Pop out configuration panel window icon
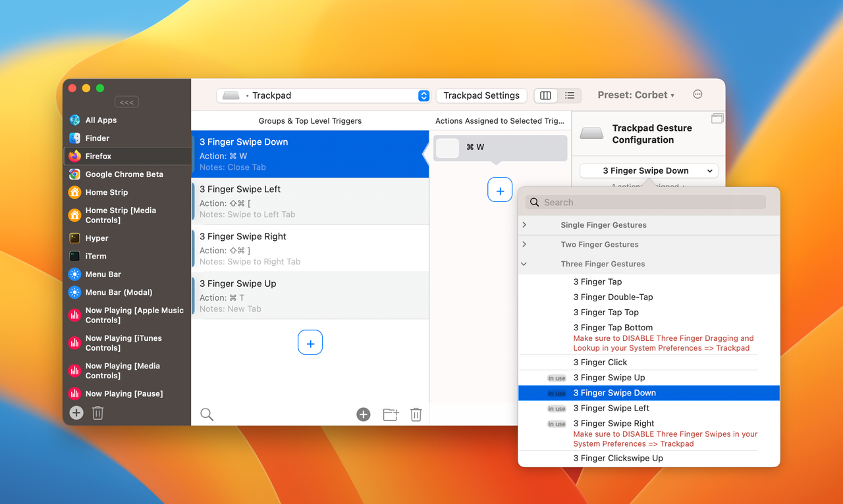 coord(717,119)
